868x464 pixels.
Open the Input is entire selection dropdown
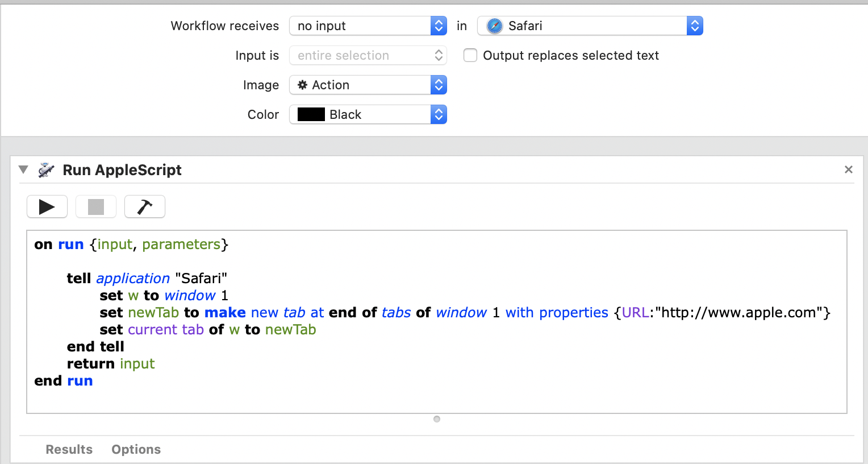(368, 55)
